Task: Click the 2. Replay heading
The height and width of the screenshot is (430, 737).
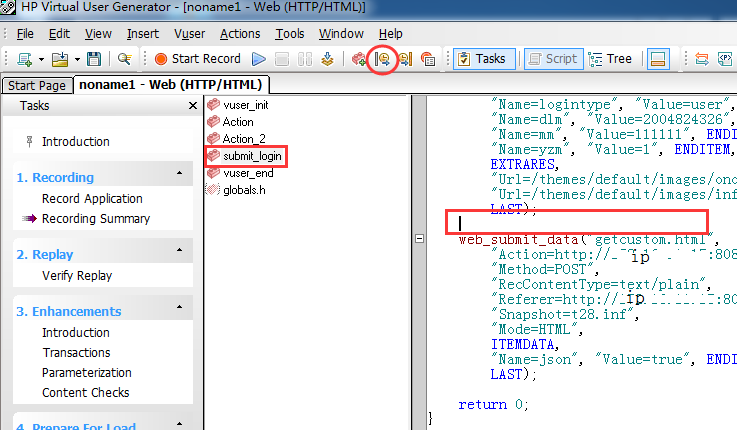Action: pyautogui.click(x=45, y=255)
